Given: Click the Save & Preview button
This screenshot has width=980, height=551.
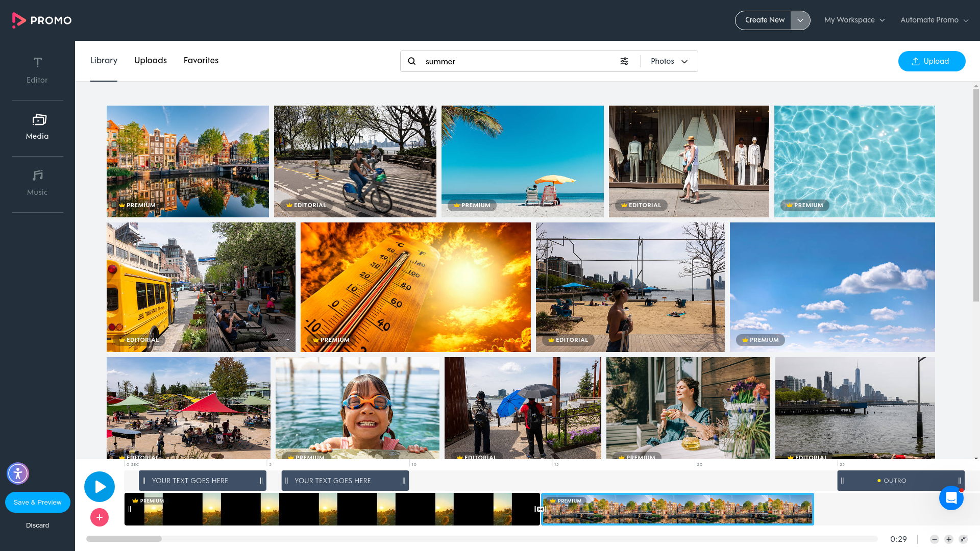Looking at the screenshot, I should [x=38, y=502].
